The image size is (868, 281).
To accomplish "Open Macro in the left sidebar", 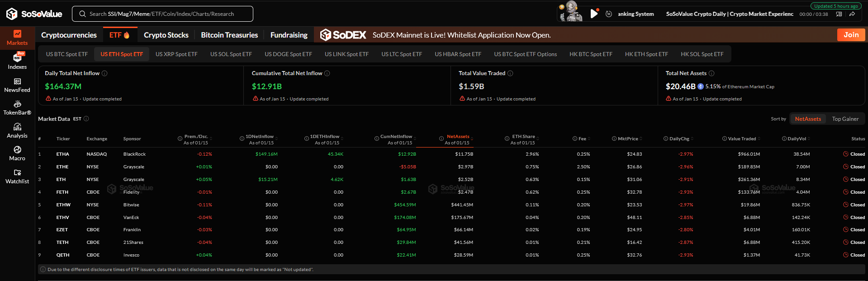I will (x=17, y=153).
